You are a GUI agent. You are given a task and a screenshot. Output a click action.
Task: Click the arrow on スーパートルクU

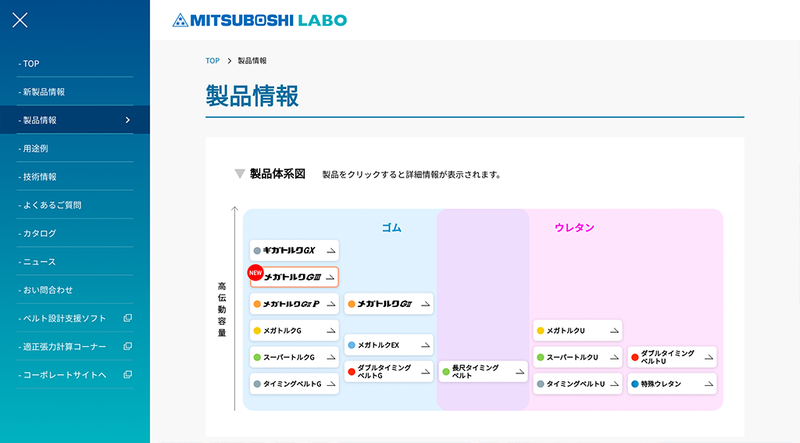[614, 357]
